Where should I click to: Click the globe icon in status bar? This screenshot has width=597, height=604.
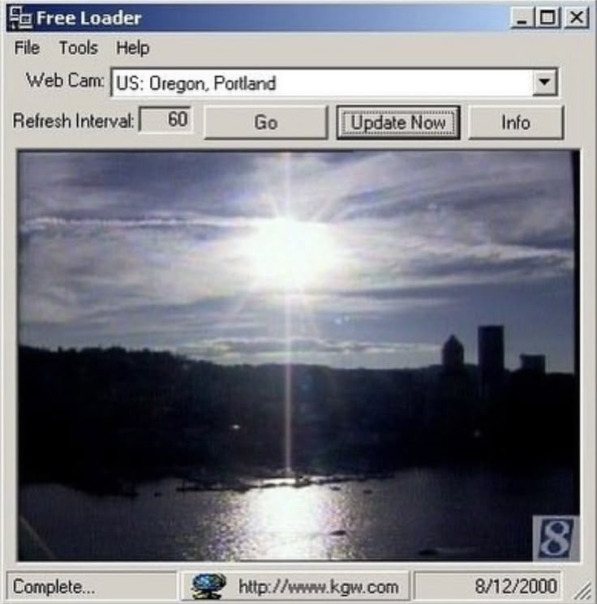pos(208,586)
